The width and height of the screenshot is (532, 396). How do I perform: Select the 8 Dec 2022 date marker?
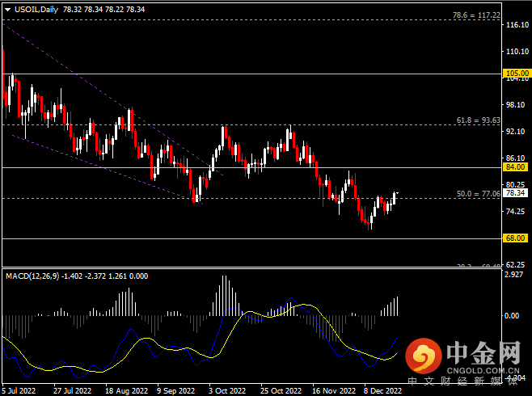coord(381,389)
